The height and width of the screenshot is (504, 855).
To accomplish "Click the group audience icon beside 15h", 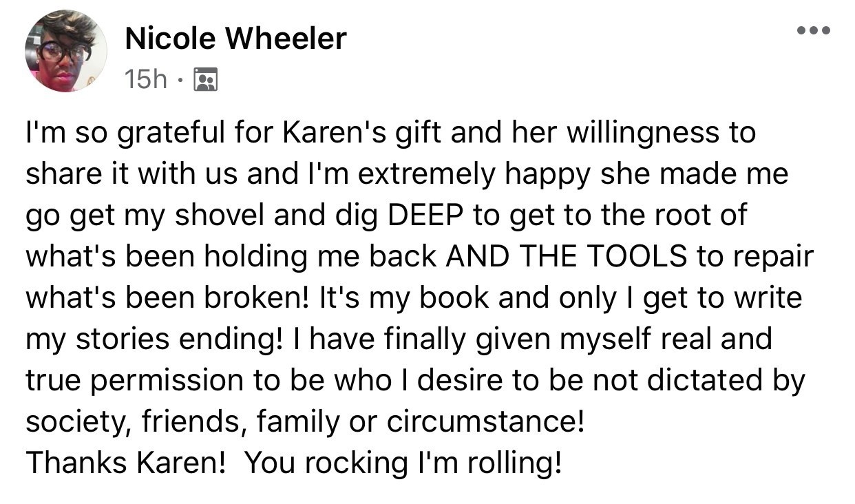I will click(206, 81).
